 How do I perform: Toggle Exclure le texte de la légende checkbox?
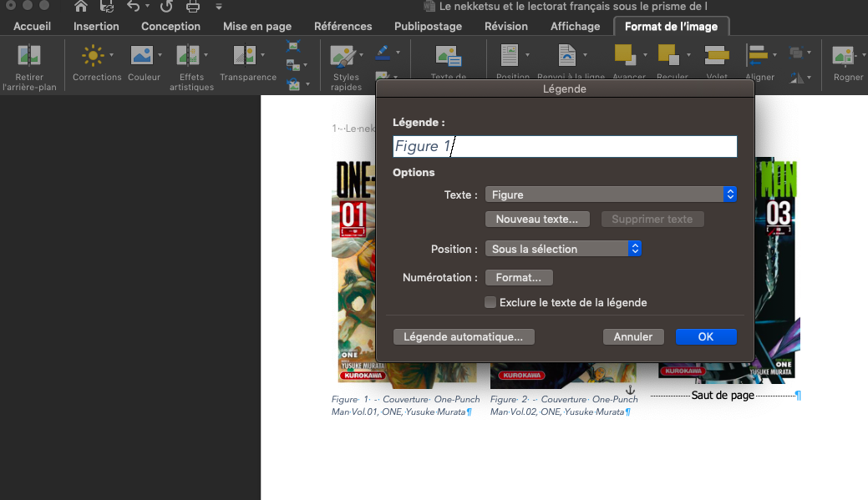[x=490, y=302]
